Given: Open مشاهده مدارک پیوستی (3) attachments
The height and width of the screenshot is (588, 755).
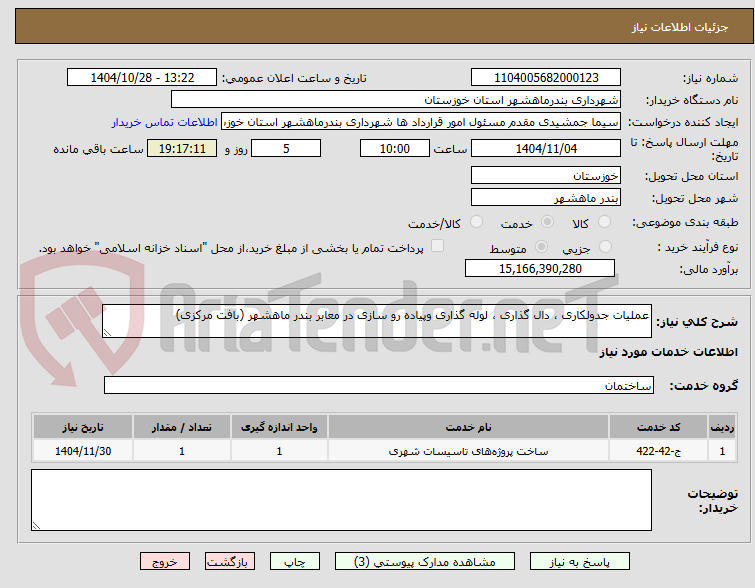Looking at the screenshot, I should coord(425,562).
